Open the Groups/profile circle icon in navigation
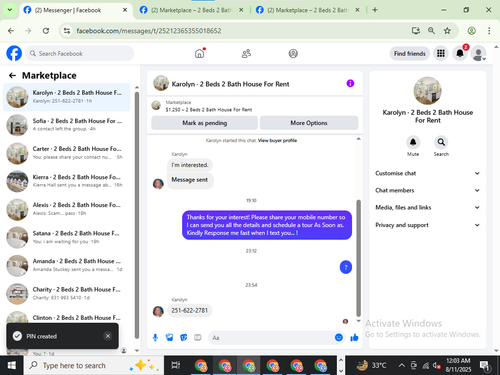This screenshot has width=500, height=375. point(293,53)
